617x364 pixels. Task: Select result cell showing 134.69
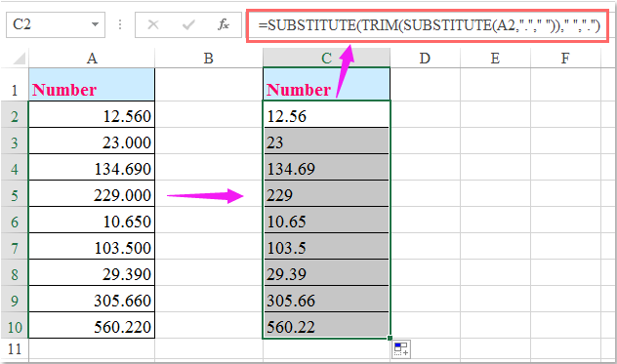point(326,167)
